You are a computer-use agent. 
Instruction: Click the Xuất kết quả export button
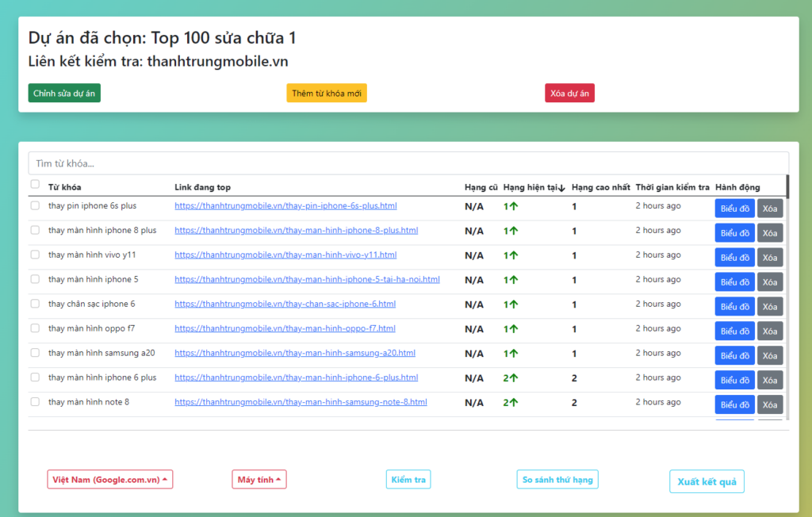(707, 482)
